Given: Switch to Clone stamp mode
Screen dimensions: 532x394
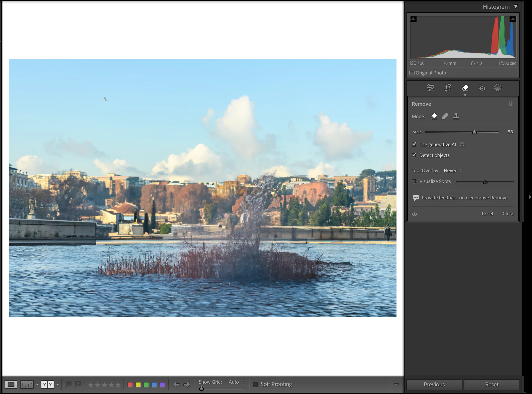Looking at the screenshot, I should [x=456, y=116].
